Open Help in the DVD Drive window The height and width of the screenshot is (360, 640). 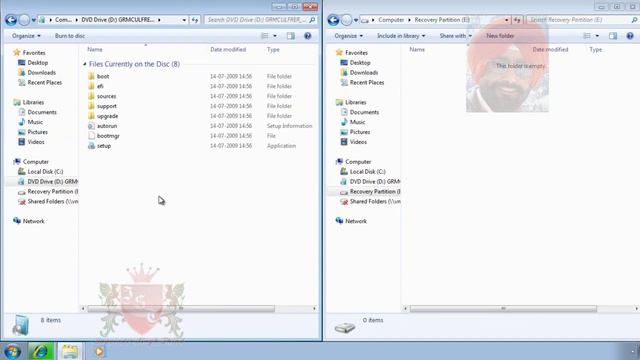(308, 36)
